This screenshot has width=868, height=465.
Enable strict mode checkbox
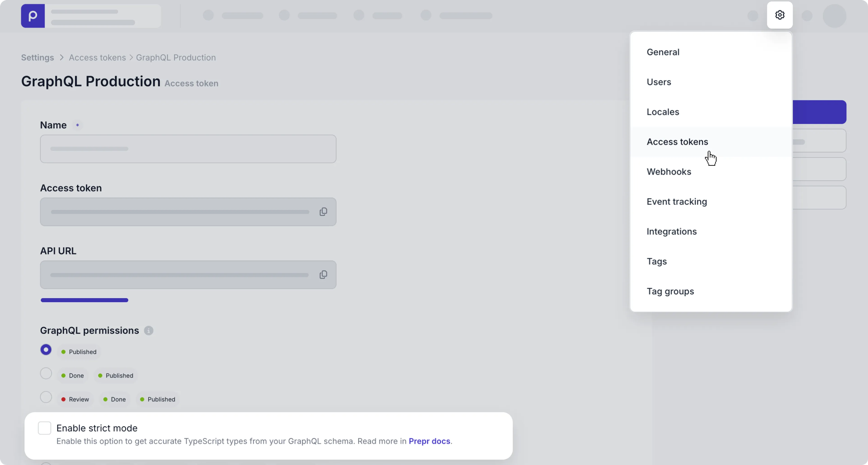[x=45, y=428]
